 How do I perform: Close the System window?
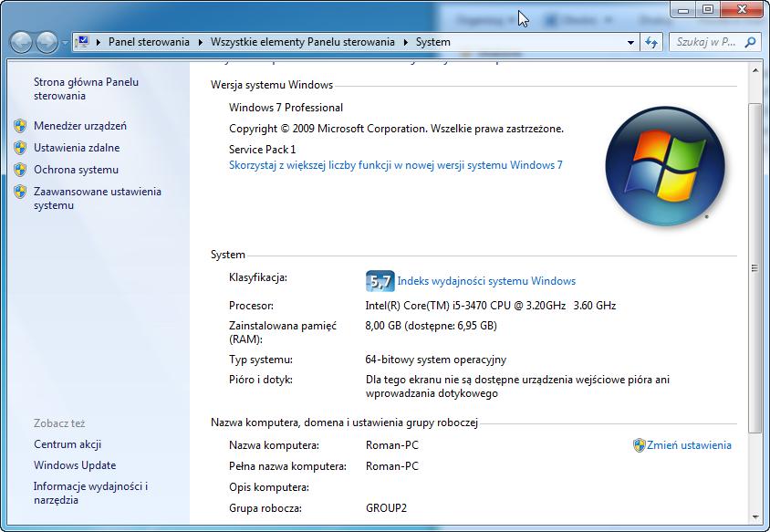click(742, 10)
